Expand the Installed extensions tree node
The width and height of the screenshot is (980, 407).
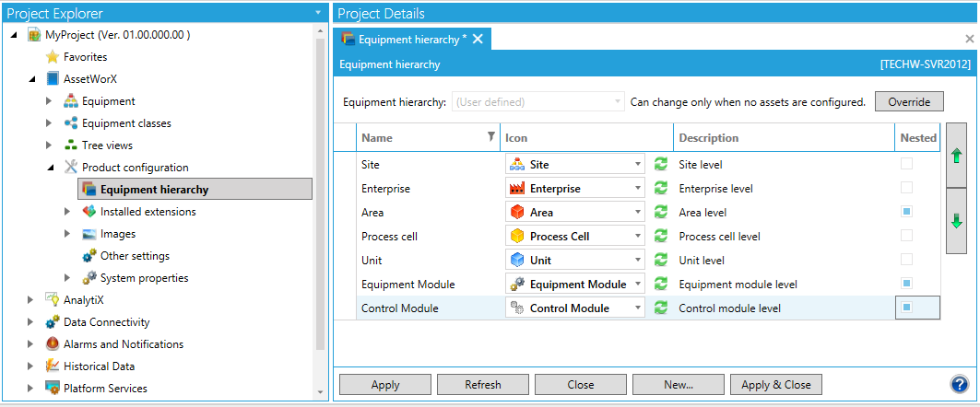tap(67, 212)
